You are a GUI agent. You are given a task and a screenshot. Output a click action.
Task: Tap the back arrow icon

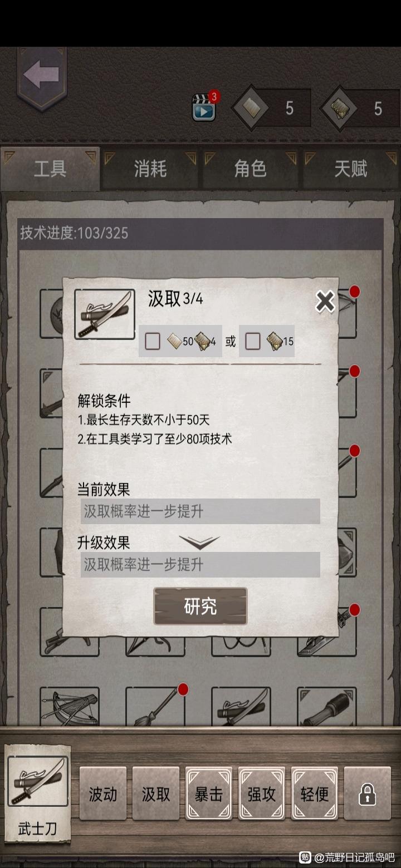pyautogui.click(x=42, y=77)
